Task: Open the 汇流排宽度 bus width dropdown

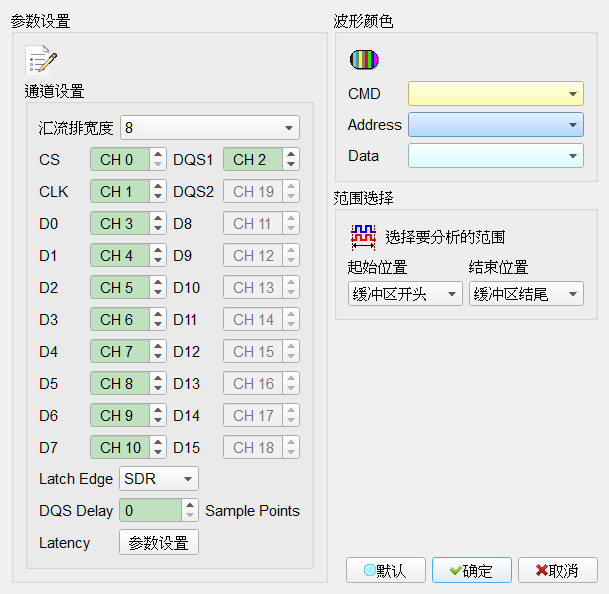Action: [210, 127]
